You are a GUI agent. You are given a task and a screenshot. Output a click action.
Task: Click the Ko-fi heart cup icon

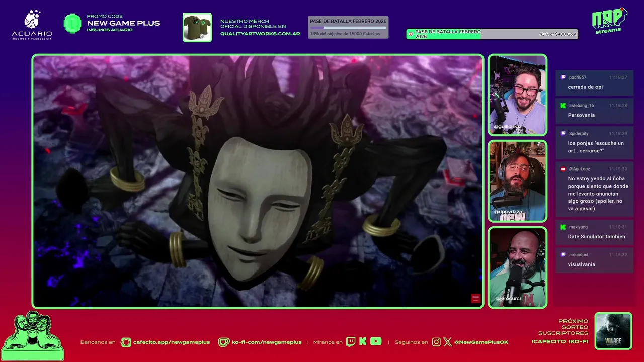coord(224,342)
